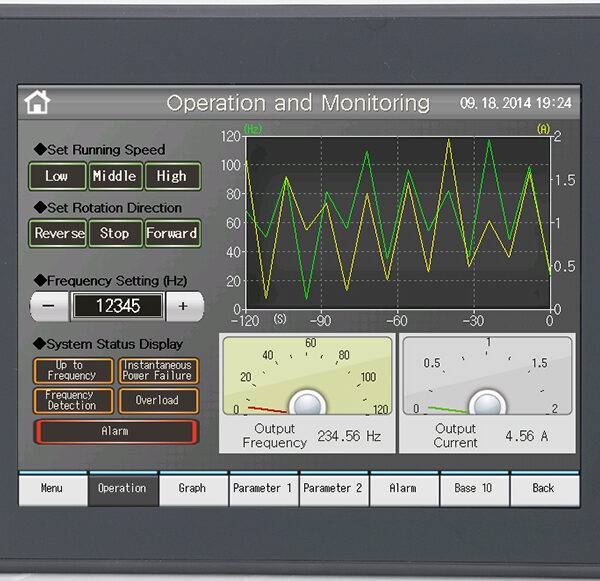Set running speed to Low

pyautogui.click(x=57, y=176)
